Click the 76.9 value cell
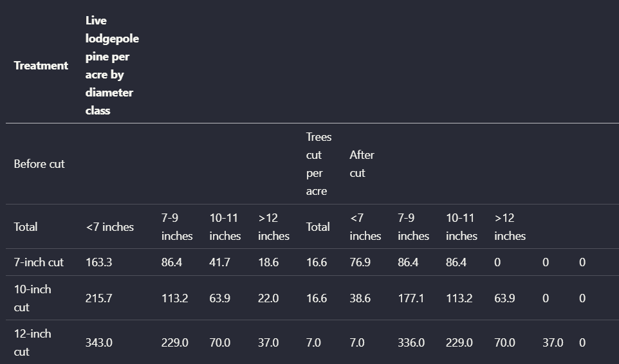Viewport: 619px width, 364px height. pos(360,262)
